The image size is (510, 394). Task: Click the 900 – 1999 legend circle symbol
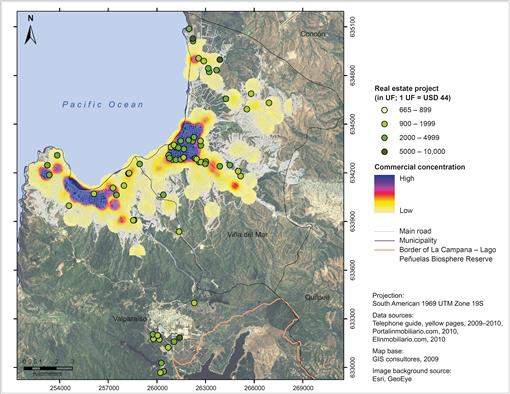point(385,124)
